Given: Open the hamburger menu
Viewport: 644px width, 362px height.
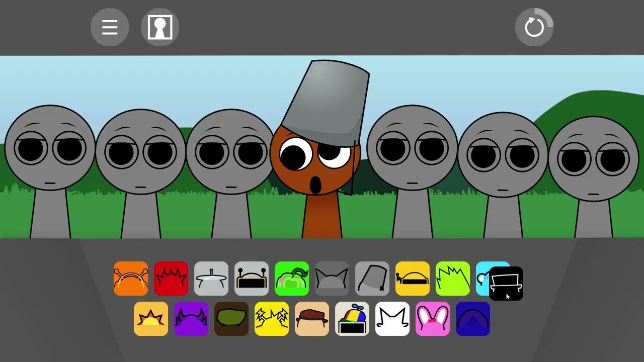Looking at the screenshot, I should pos(110,27).
